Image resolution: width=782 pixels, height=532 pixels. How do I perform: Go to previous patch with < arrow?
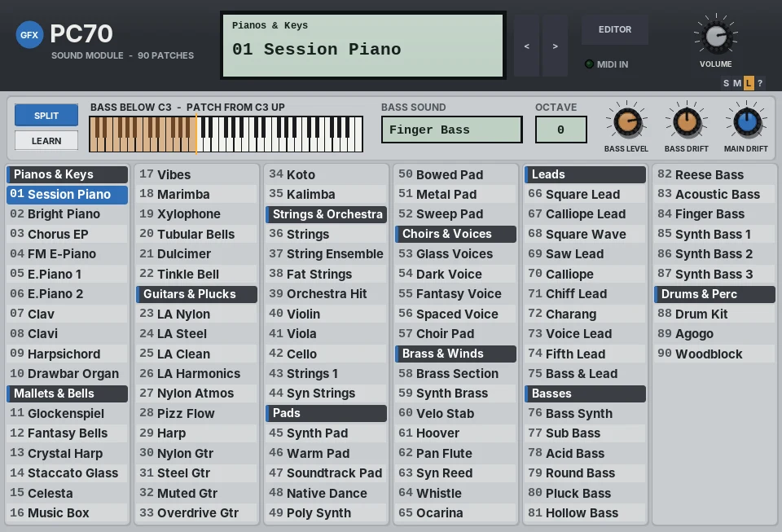[x=527, y=46]
